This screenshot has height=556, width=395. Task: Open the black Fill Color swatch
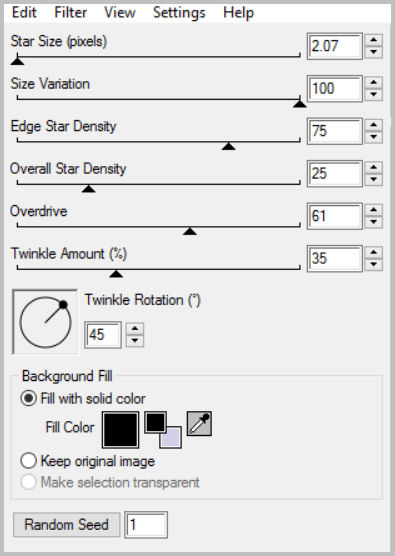[121, 430]
